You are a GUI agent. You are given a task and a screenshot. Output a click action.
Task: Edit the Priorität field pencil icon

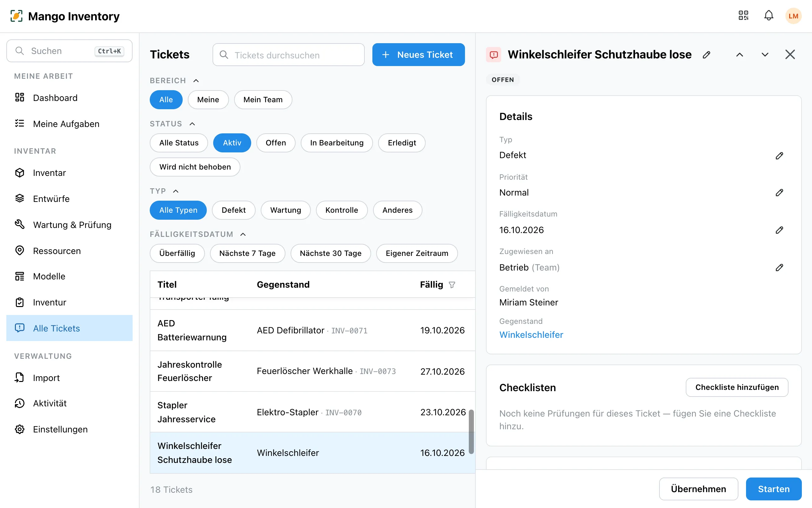click(x=779, y=192)
